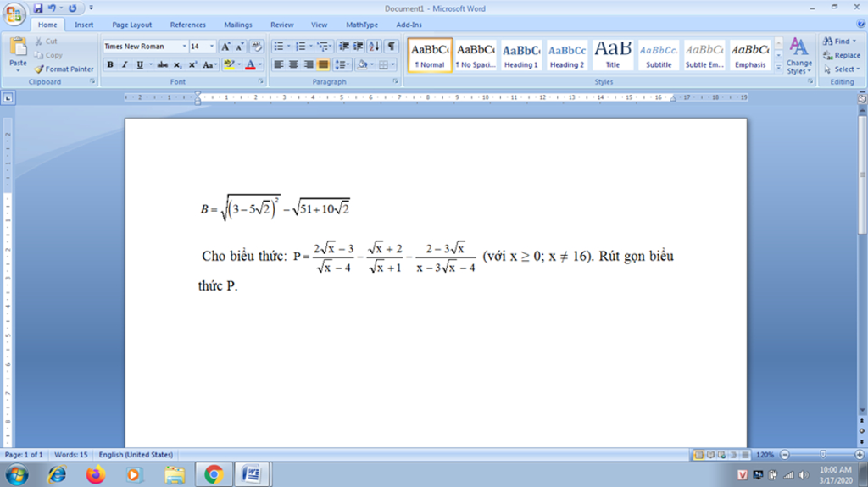868x487 pixels.
Task: Switch to Mailings tab
Action: [x=238, y=25]
